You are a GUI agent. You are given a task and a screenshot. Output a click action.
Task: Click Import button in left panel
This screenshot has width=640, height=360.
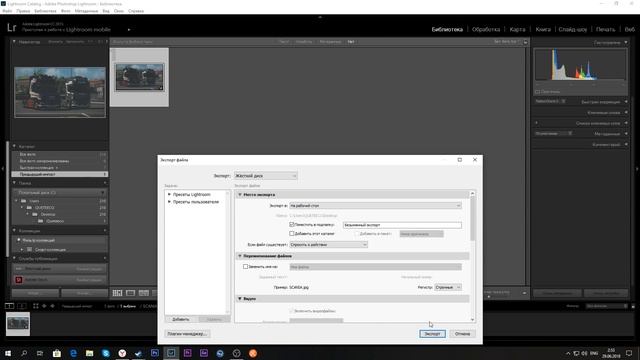click(35, 293)
